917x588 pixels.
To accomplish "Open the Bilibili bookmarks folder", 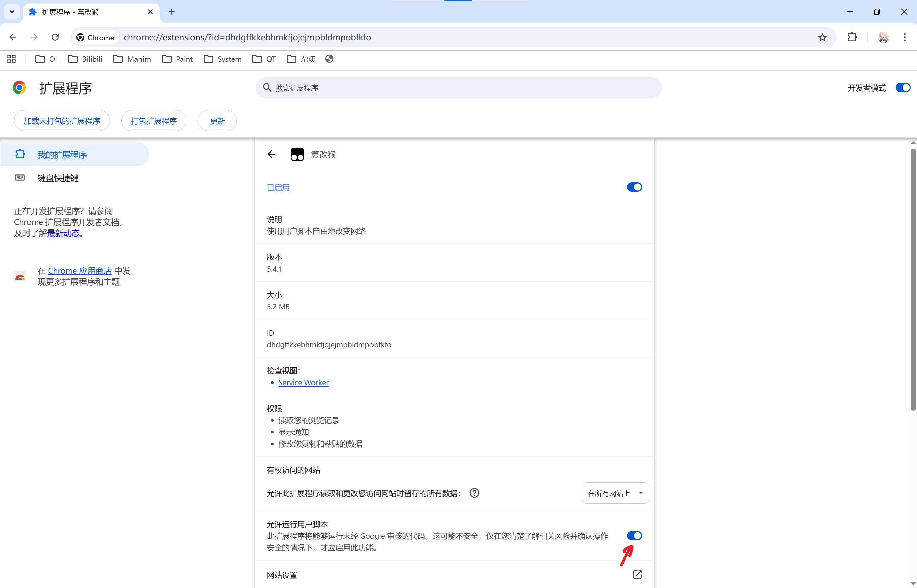I will (x=85, y=59).
